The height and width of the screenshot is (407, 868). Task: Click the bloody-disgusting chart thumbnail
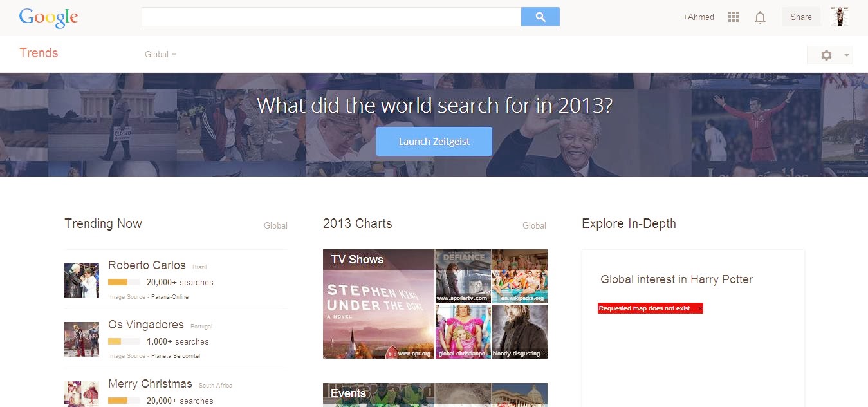coord(520,332)
